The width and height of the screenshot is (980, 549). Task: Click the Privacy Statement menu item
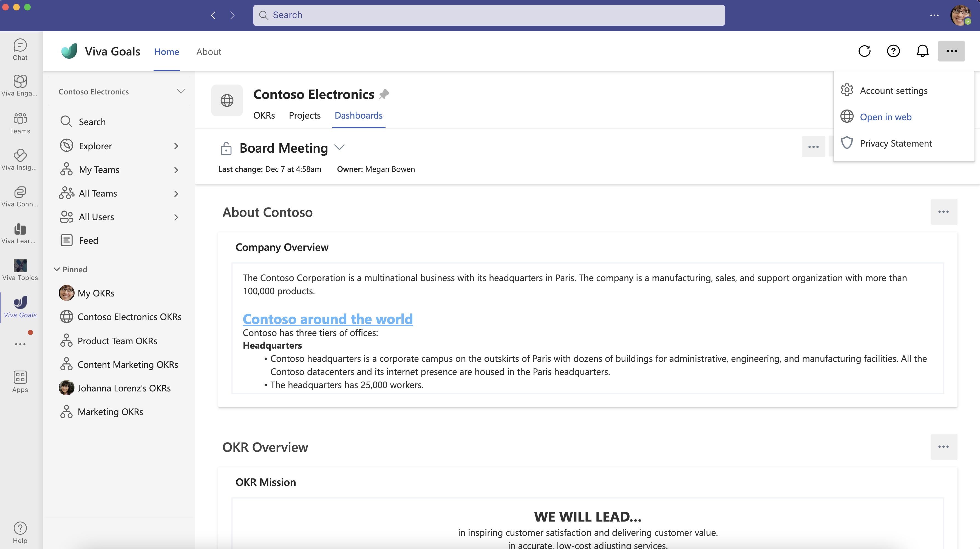coord(896,142)
